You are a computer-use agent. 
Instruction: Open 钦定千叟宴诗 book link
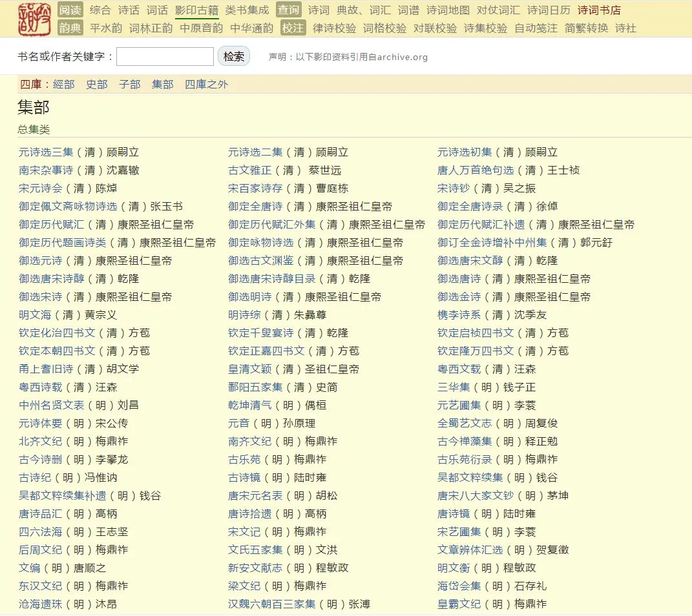pos(261,333)
